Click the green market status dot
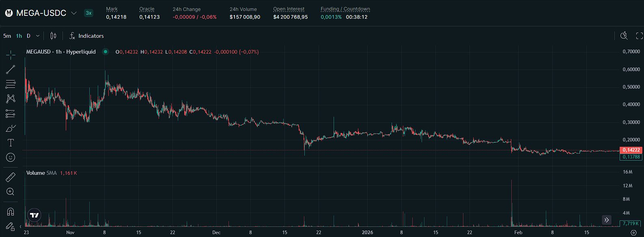Image resolution: width=644 pixels, height=237 pixels. (x=106, y=52)
